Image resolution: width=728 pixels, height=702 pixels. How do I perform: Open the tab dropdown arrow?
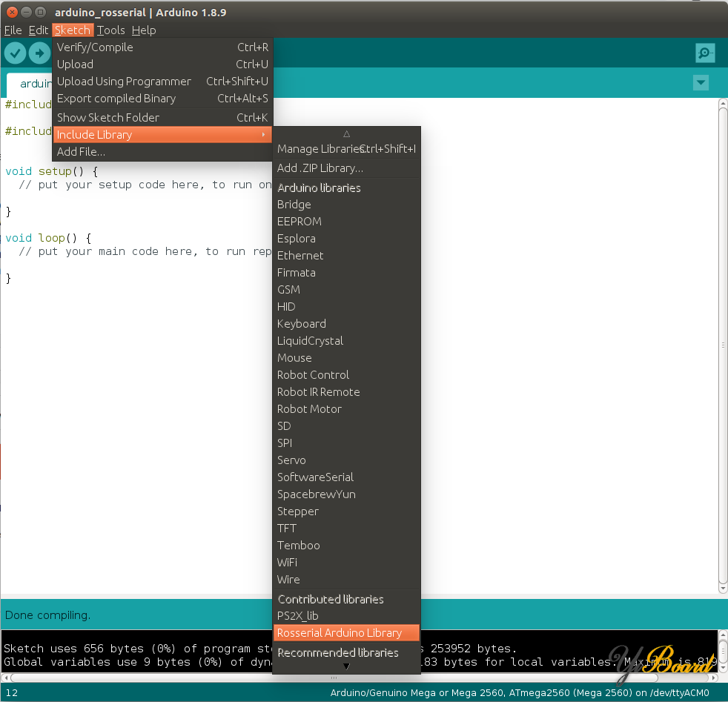pyautogui.click(x=701, y=83)
